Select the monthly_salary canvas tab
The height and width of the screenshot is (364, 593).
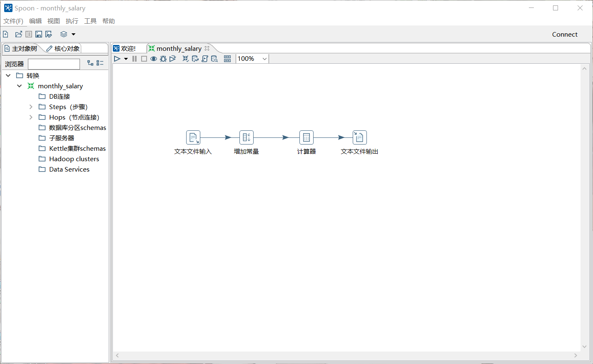(179, 49)
